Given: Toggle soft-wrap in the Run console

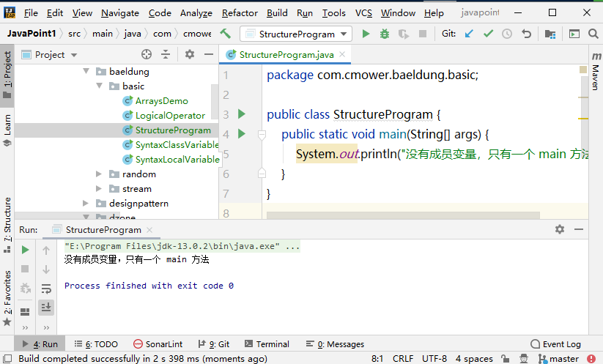Looking at the screenshot, I should pos(46,289).
